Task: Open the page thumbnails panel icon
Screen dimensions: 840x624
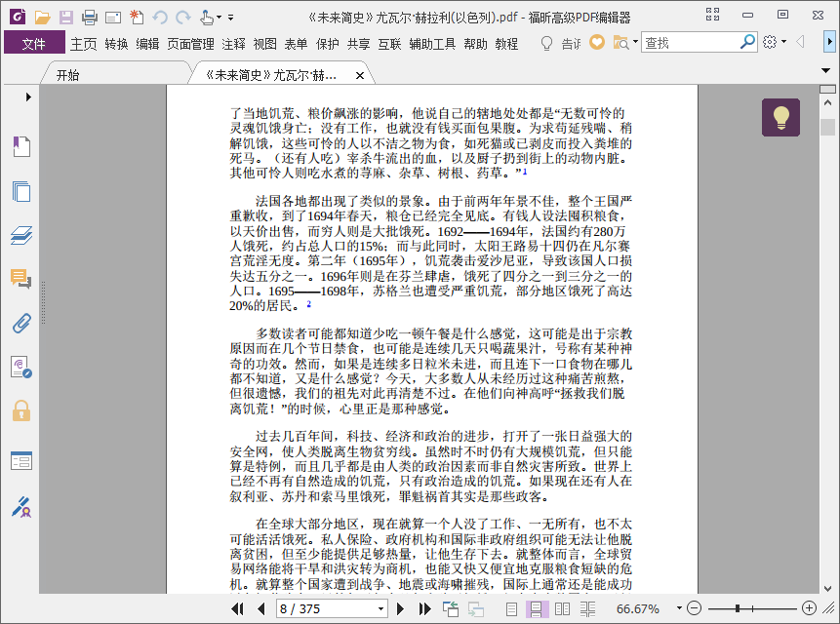Action: click(x=21, y=191)
